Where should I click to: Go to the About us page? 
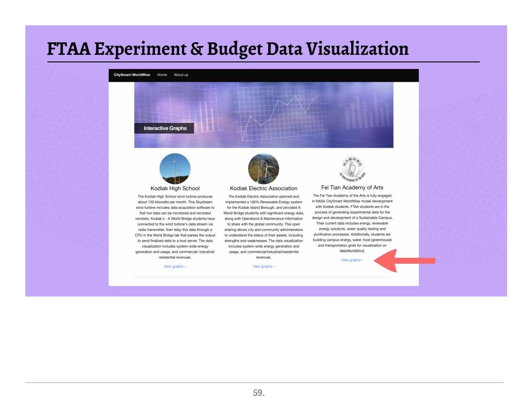pos(181,75)
